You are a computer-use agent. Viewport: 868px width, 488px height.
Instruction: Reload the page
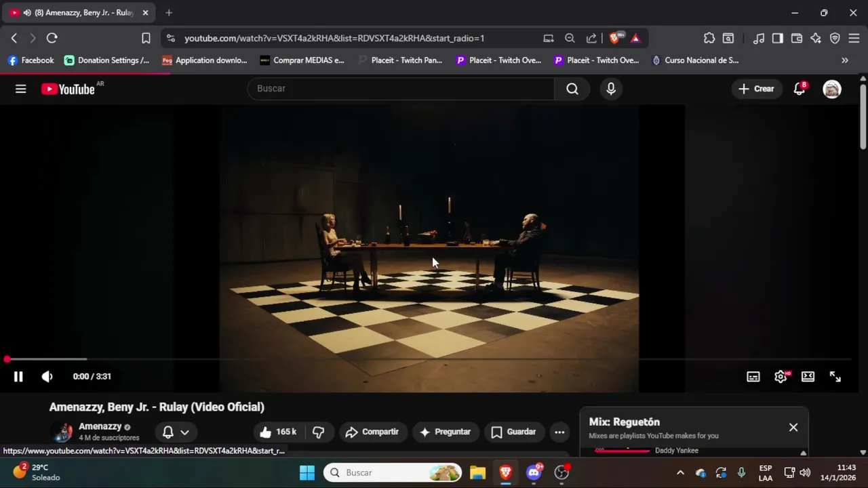[x=52, y=39]
